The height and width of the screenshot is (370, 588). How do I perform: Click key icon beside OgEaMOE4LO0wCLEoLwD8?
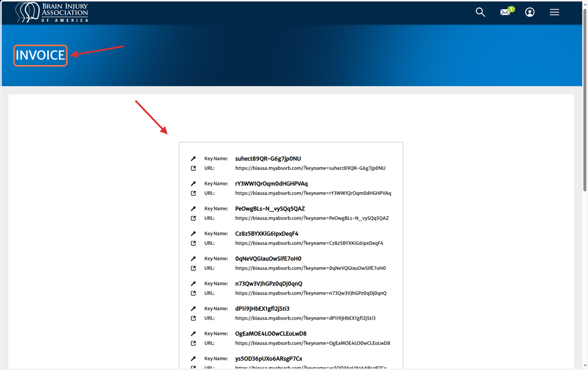(x=193, y=333)
